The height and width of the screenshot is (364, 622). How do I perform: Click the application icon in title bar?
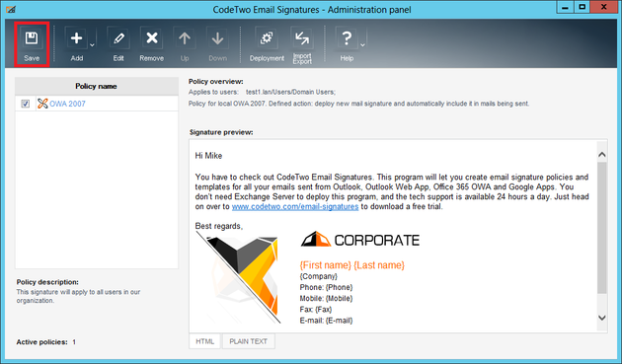point(11,9)
